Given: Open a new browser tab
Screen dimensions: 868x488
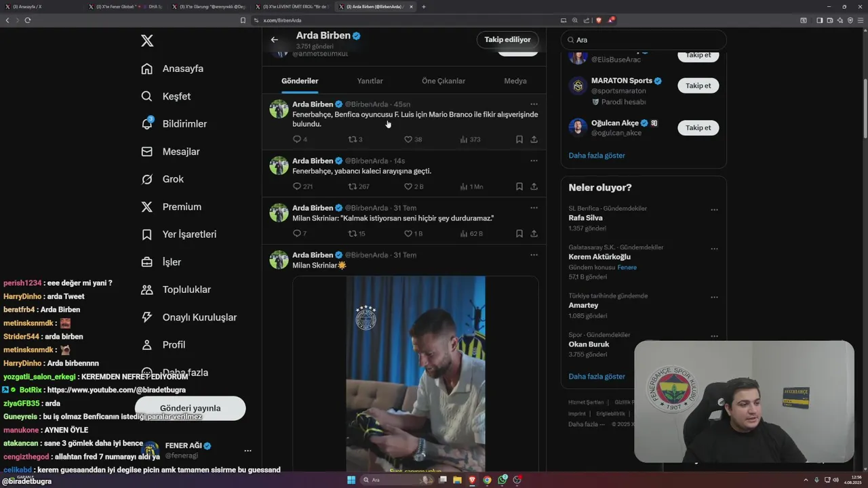Looking at the screenshot, I should (424, 7).
